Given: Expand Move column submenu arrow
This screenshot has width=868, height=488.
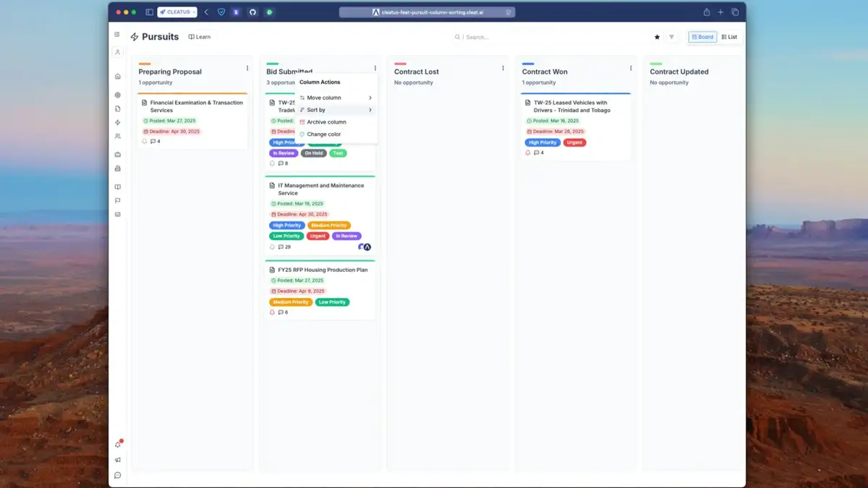Looking at the screenshot, I should point(370,98).
